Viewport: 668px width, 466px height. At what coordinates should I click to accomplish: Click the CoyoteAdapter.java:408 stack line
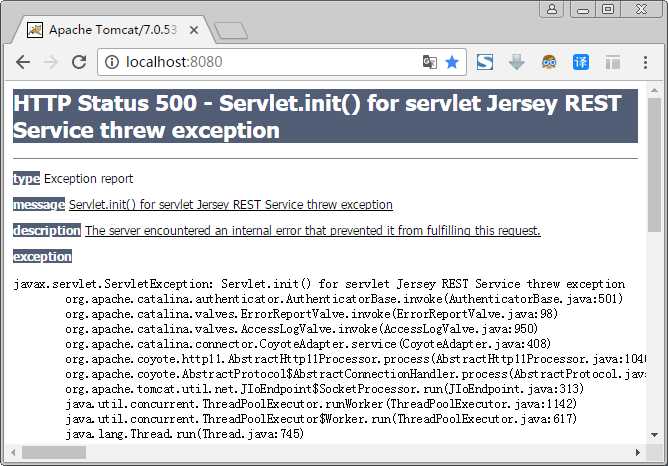pyautogui.click(x=308, y=344)
